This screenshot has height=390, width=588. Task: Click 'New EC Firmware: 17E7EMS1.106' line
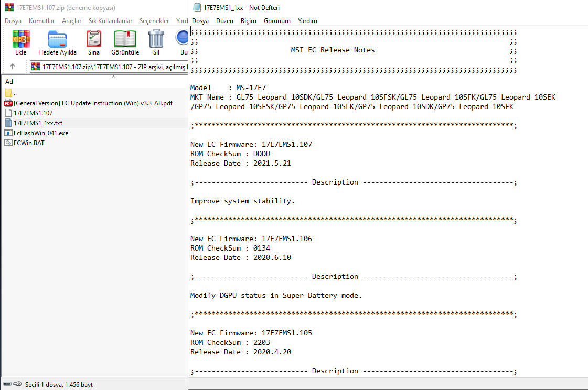pyautogui.click(x=251, y=239)
